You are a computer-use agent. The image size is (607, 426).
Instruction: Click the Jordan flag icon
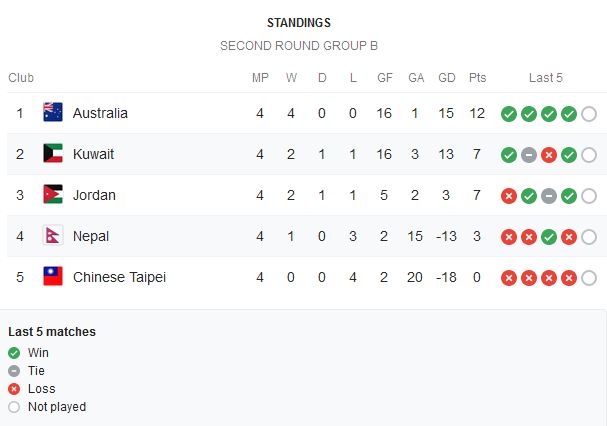click(x=53, y=194)
